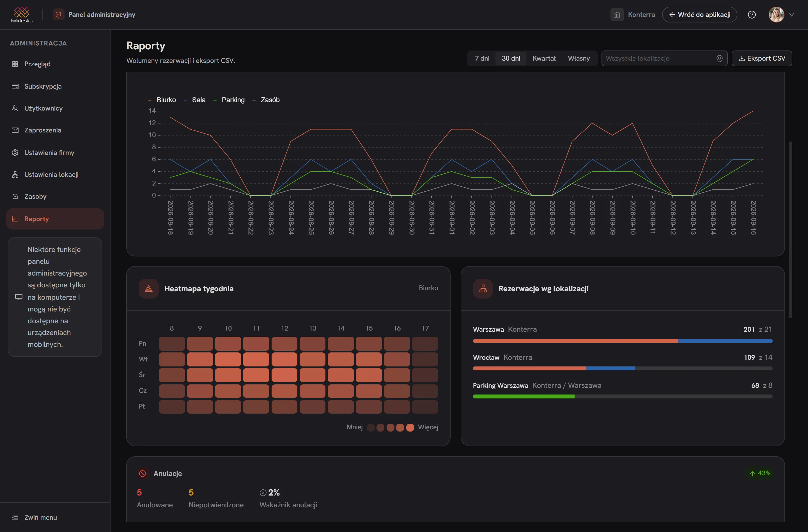Click the monitor icon in sidebar notice
Image resolution: width=808 pixels, height=532 pixels.
(19, 297)
